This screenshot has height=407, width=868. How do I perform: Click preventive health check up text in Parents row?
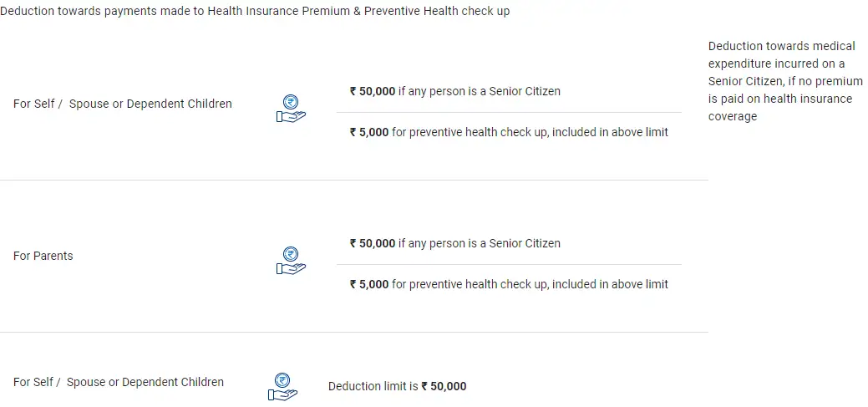click(530, 284)
